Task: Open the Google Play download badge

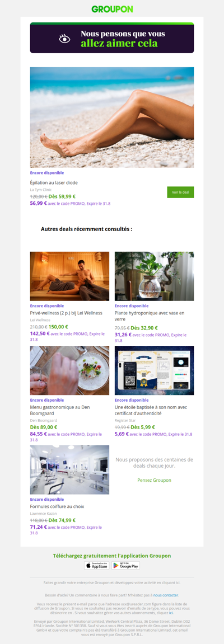Action: pos(126,565)
